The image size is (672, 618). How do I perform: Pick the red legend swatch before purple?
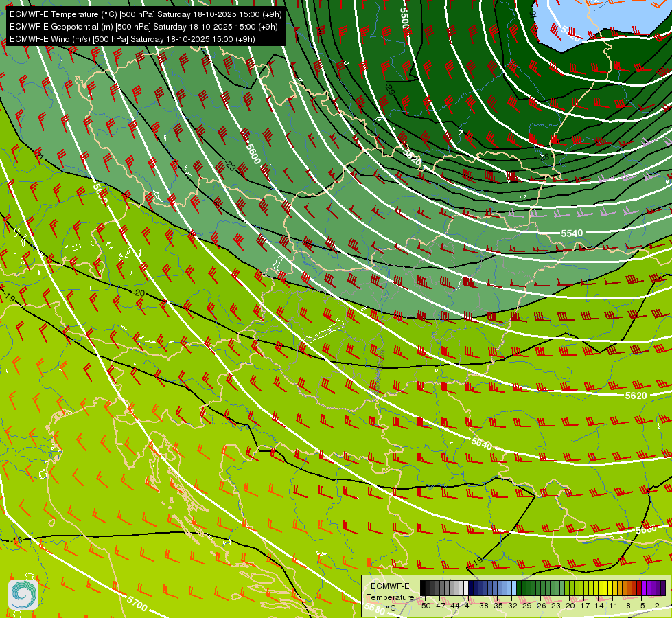[x=639, y=588]
